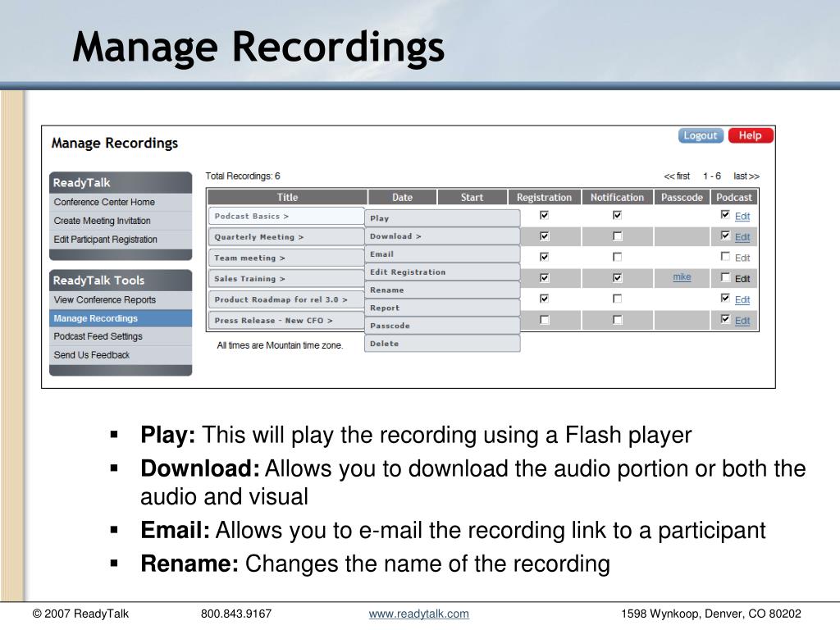This screenshot has height=630, width=840.
Task: Toggle Registration checkbox for Sales Training
Action: click(545, 278)
